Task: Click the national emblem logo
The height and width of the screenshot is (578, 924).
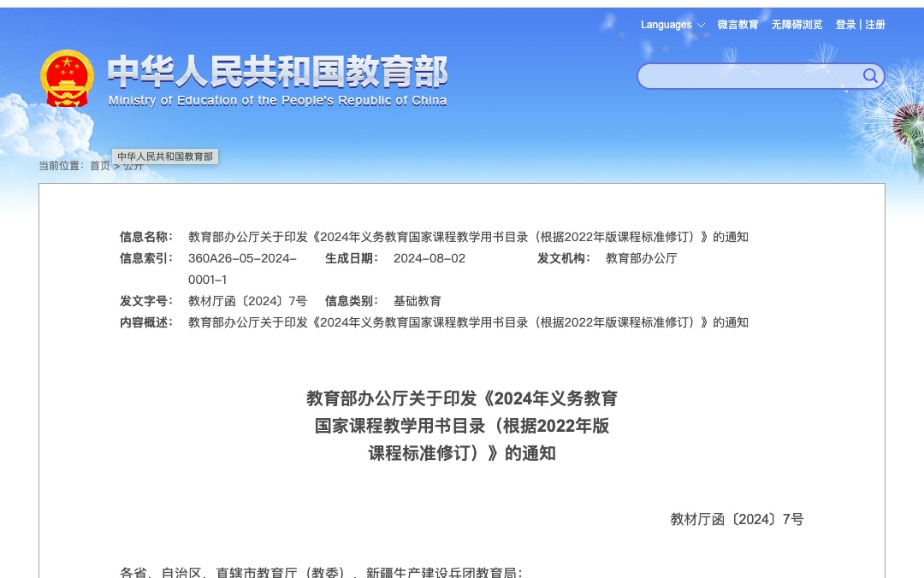Action: tap(68, 79)
